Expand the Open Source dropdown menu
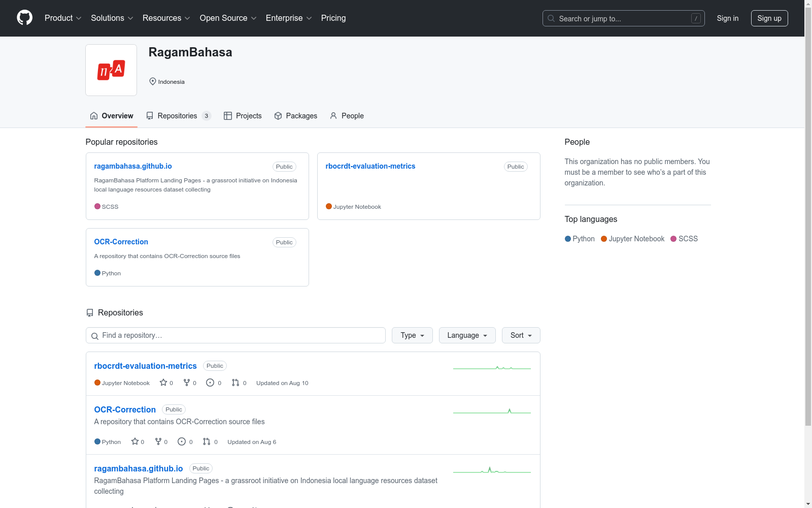Image resolution: width=812 pixels, height=508 pixels. point(228,18)
